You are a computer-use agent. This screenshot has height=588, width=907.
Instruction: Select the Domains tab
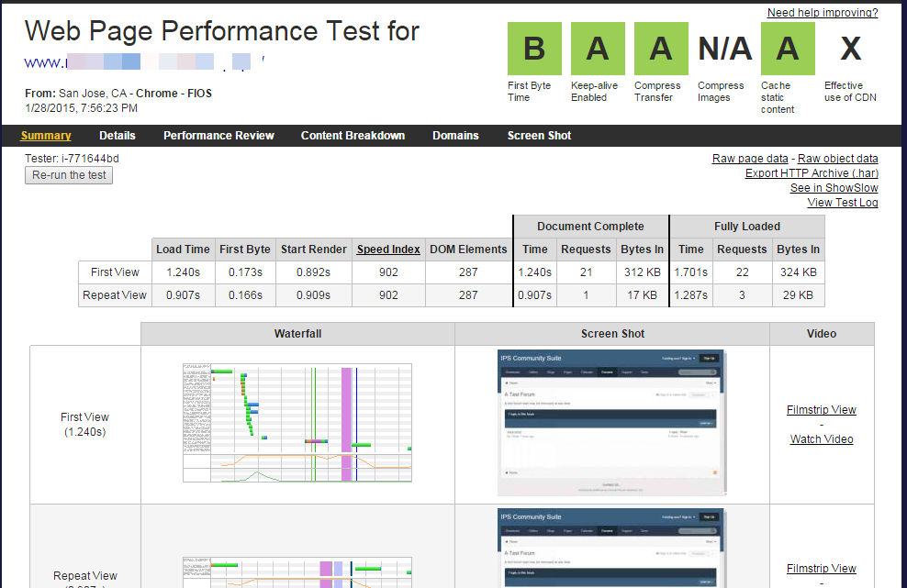coord(455,136)
